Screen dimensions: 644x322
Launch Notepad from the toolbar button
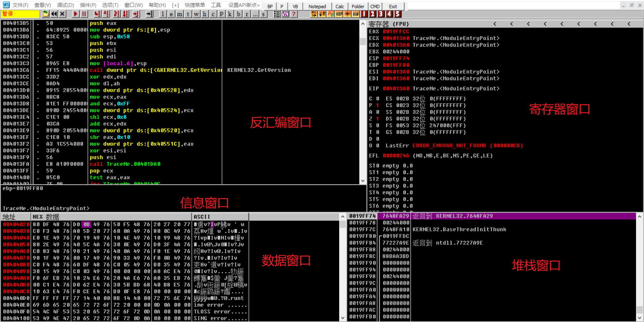pos(317,6)
